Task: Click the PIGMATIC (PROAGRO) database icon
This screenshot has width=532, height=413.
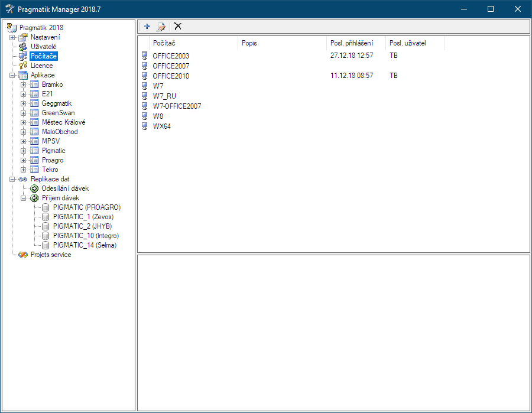Action: (x=46, y=207)
